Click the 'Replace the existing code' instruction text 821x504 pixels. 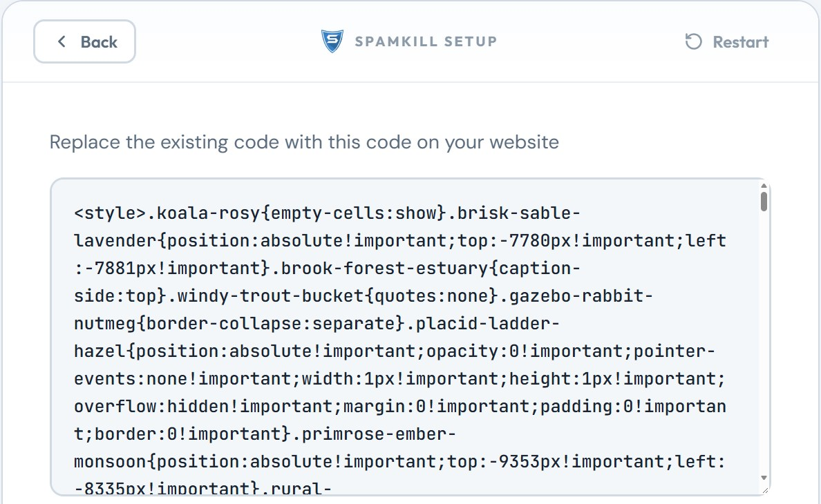[304, 142]
